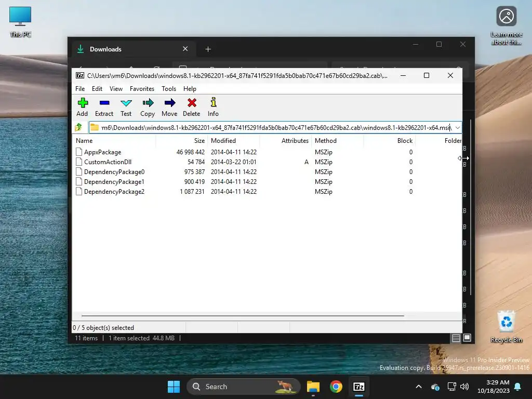Image resolution: width=532 pixels, height=399 pixels.
Task: Click the 7-Zip taskbar icon
Action: 358,387
